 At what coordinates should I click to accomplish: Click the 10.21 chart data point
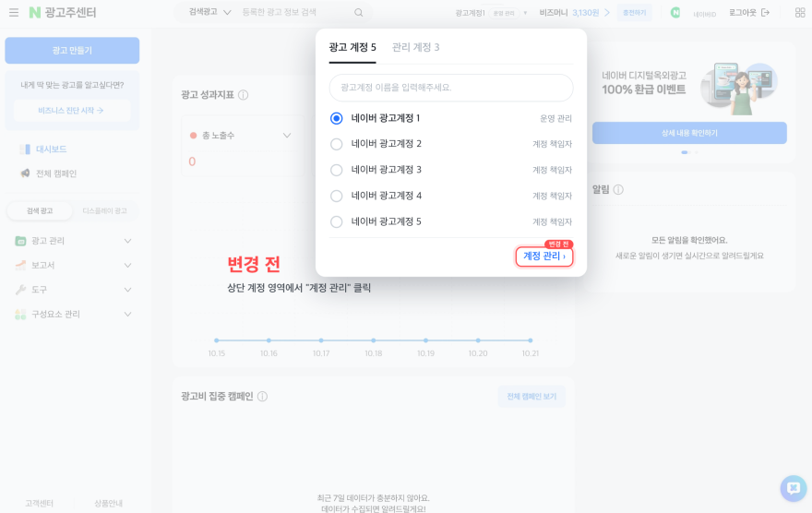pos(531,340)
